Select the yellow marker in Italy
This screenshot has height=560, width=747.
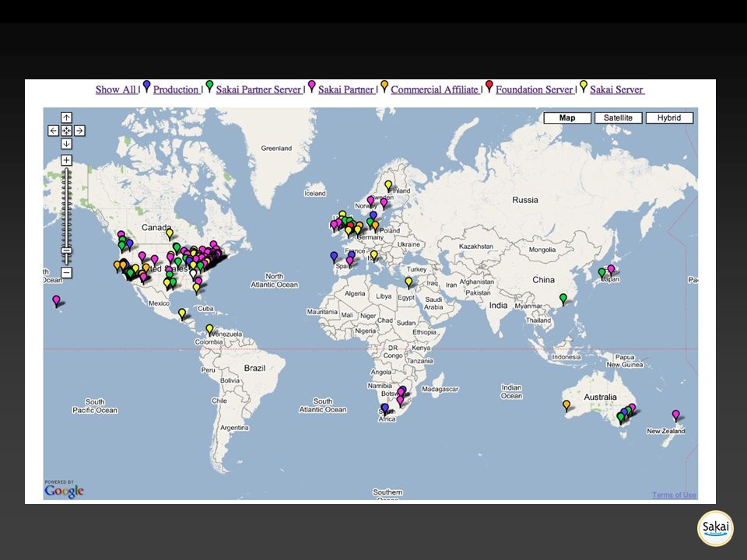pyautogui.click(x=374, y=256)
